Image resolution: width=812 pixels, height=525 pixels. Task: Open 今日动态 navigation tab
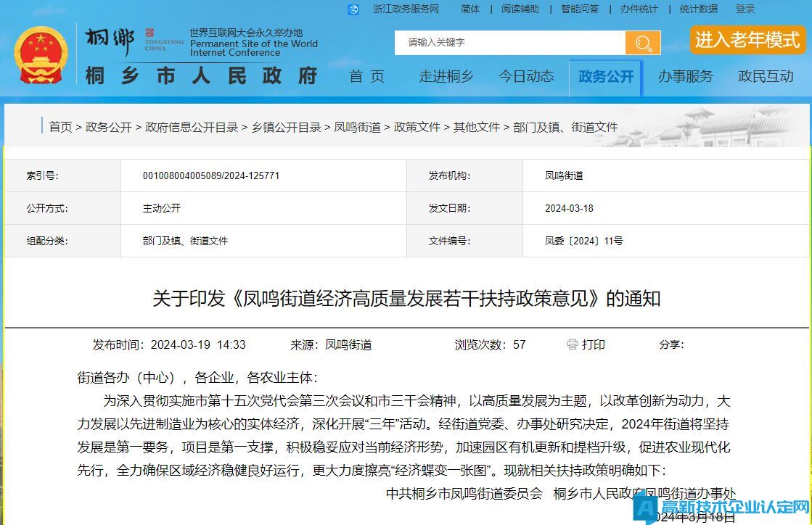(x=526, y=77)
